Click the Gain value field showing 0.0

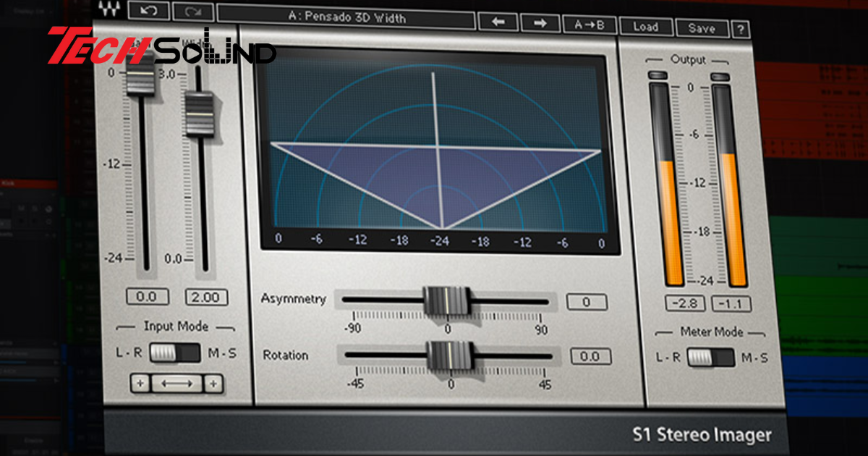tap(147, 296)
